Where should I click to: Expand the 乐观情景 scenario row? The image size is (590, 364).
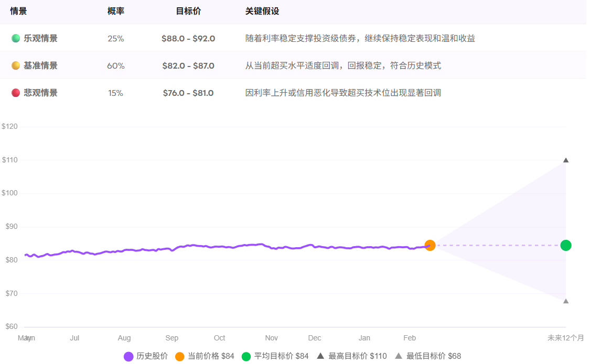click(x=39, y=38)
